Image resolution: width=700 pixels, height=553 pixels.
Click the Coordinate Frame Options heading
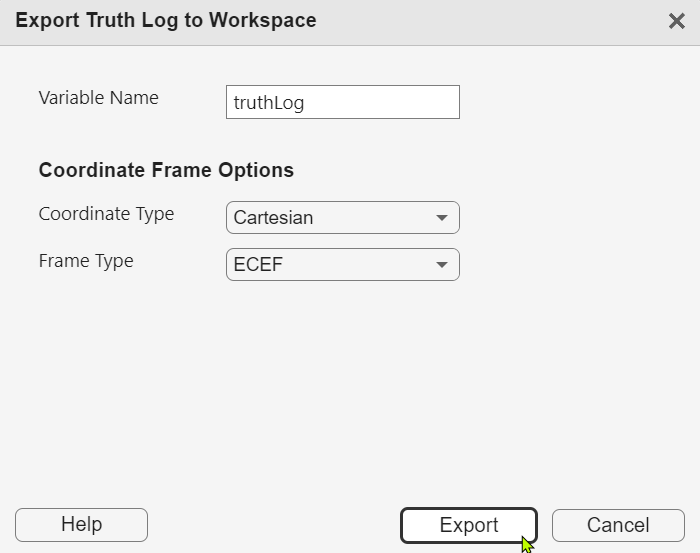166,170
